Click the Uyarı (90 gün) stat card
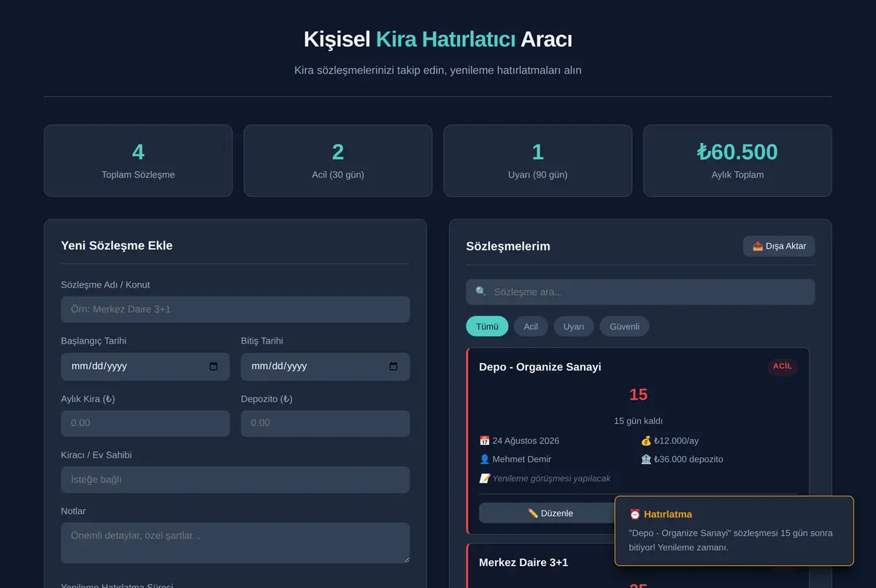Image resolution: width=876 pixels, height=588 pixels. (538, 160)
